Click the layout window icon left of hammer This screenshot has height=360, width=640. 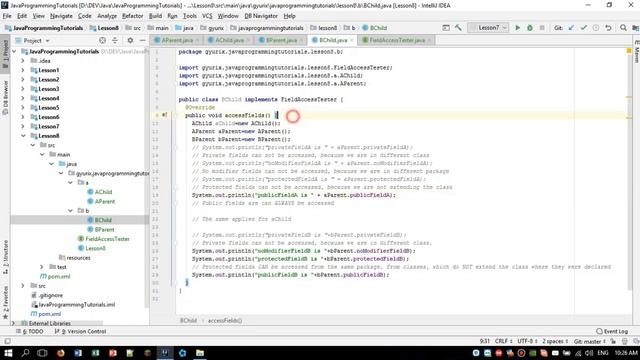pyautogui.click(x=446, y=28)
